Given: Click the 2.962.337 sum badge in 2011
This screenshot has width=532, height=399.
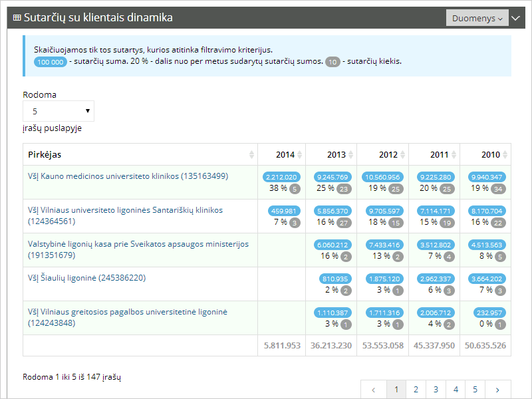Looking at the screenshot, I should [436, 279].
